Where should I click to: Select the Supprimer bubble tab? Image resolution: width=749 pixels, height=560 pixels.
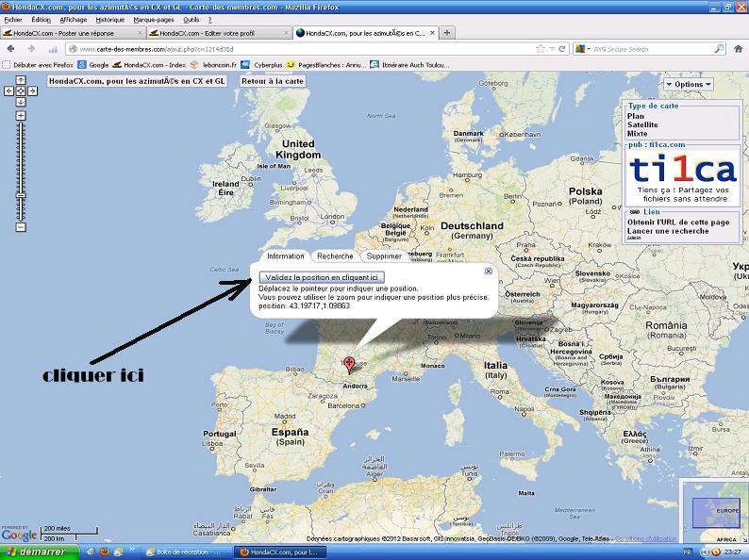tap(384, 256)
